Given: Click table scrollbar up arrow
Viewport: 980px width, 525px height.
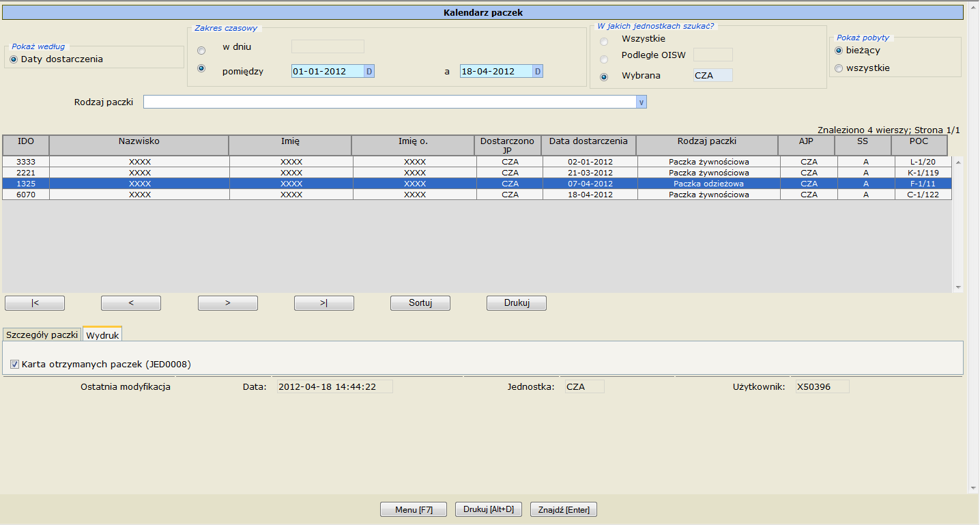Looking at the screenshot, I should [x=958, y=162].
